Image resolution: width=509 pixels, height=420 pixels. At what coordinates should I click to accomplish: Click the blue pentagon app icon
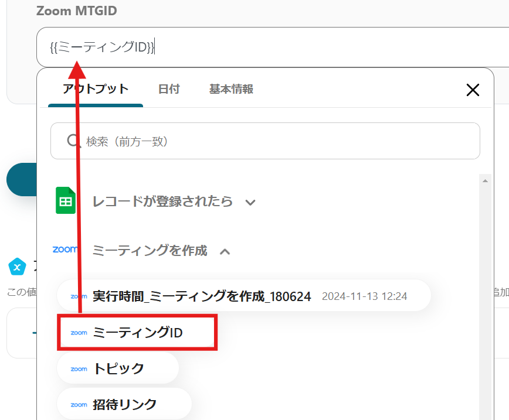[17, 267]
